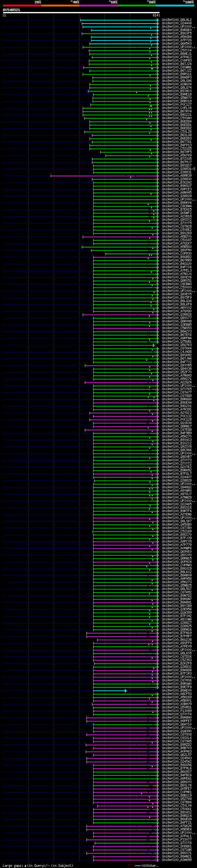The width and height of the screenshot is (197, 868).
Task: Select hit UniRef100_C6SWN1
Action: pos(176,67)
